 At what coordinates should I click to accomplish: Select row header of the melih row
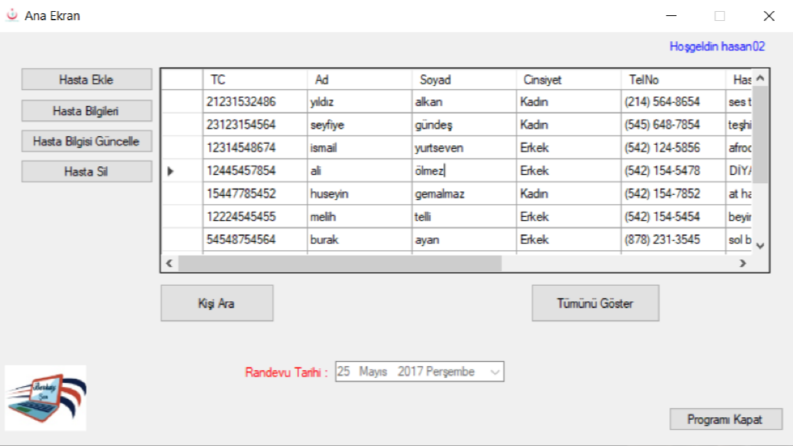[182, 216]
